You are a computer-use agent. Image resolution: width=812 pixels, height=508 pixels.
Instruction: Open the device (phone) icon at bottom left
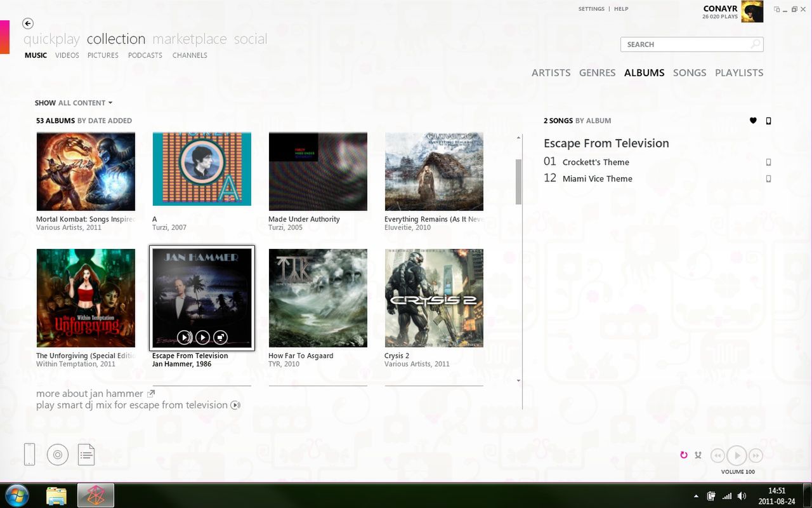pyautogui.click(x=29, y=454)
